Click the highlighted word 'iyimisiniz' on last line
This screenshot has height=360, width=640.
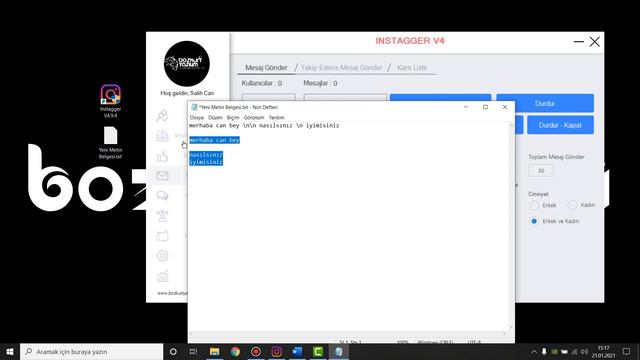(206, 162)
